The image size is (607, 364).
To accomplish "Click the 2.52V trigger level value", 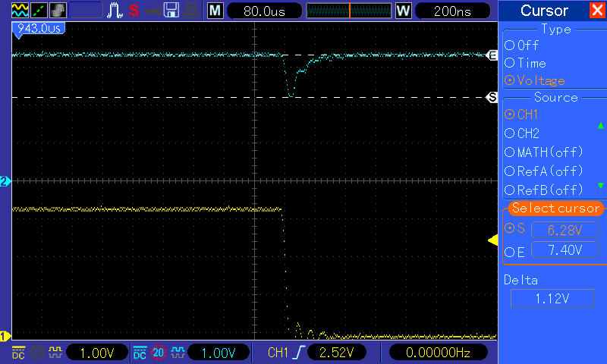I will tap(336, 353).
